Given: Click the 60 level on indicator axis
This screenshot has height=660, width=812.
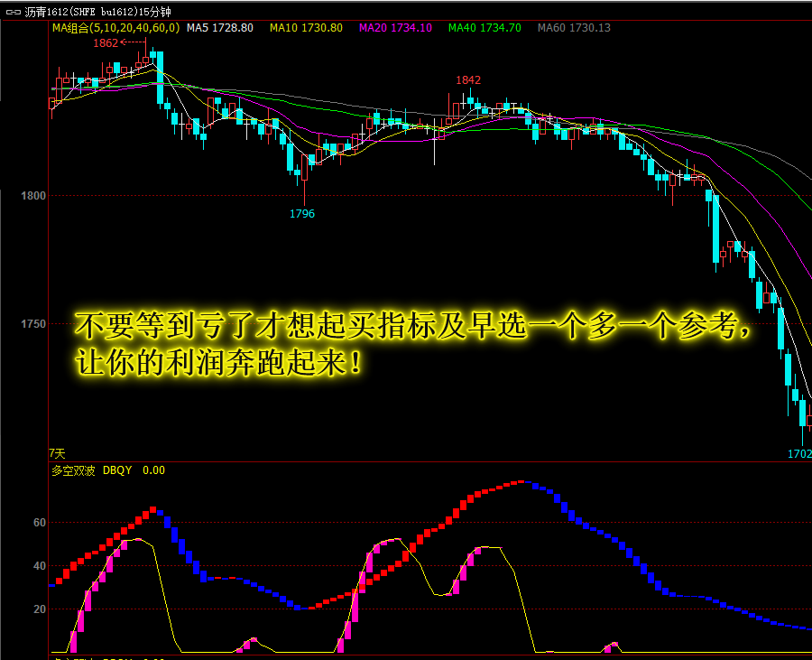Looking at the screenshot, I should [40, 522].
